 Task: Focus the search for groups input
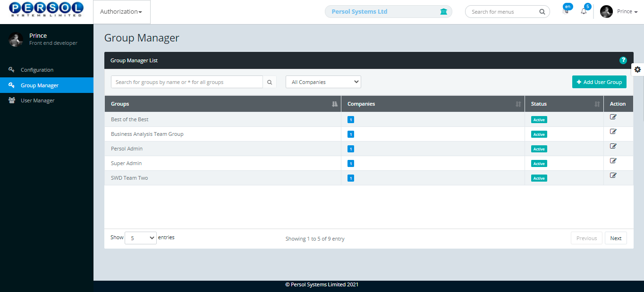(187, 82)
